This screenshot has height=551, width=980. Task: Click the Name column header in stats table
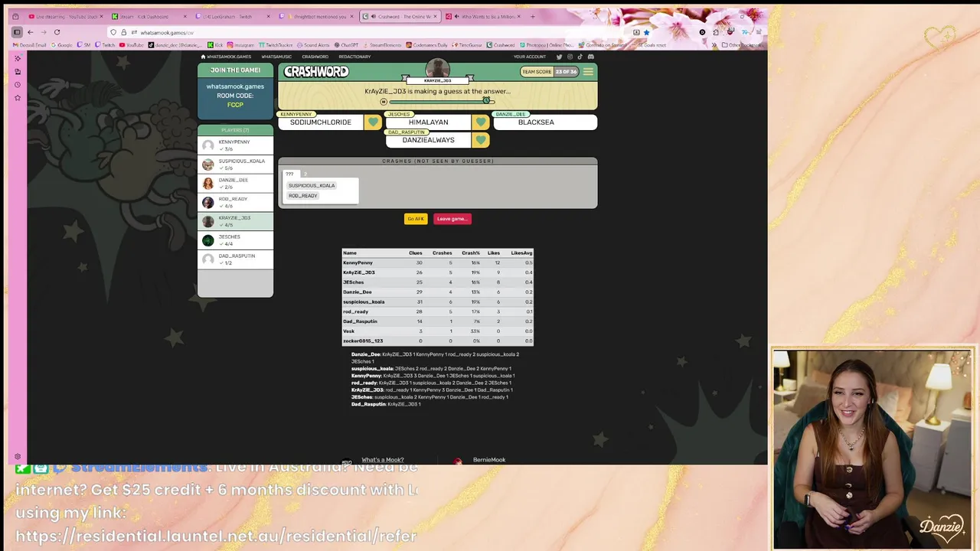tap(350, 253)
